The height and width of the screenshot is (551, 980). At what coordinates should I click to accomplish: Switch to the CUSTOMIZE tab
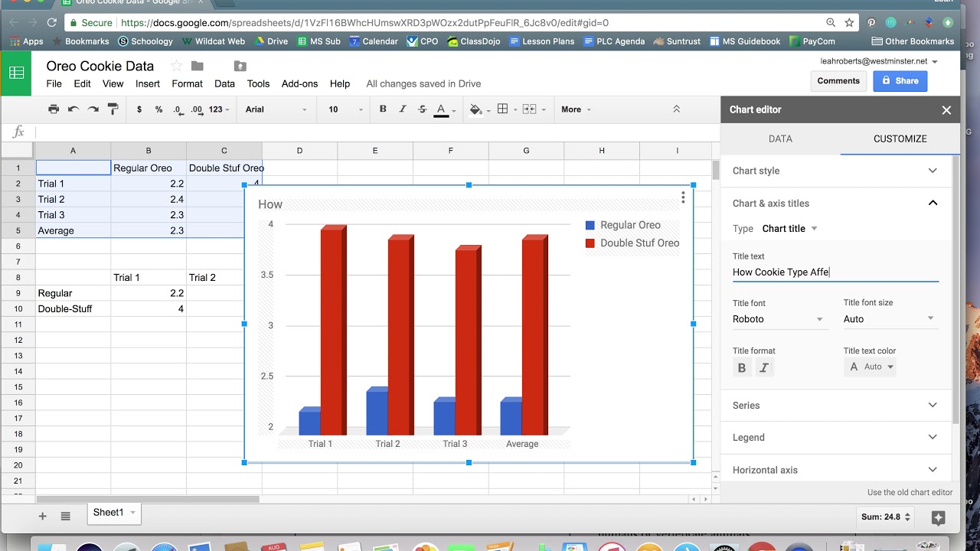tap(900, 139)
